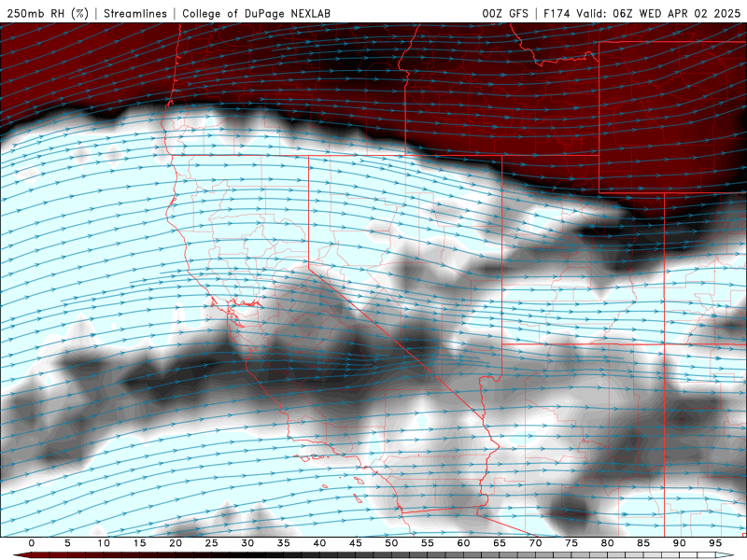Click the "85" value on the color scale
The height and width of the screenshot is (560, 747).
643,543
